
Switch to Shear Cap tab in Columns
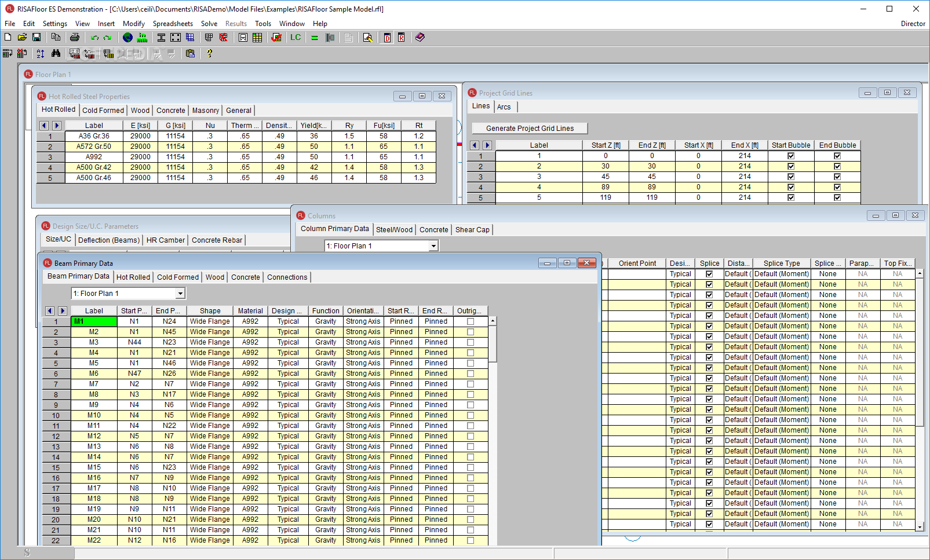point(472,230)
